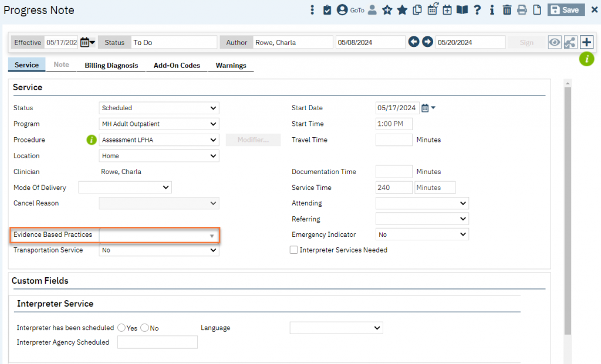This screenshot has height=364, width=601.
Task: Click the green info circle below the plus
Action: [x=586, y=59]
